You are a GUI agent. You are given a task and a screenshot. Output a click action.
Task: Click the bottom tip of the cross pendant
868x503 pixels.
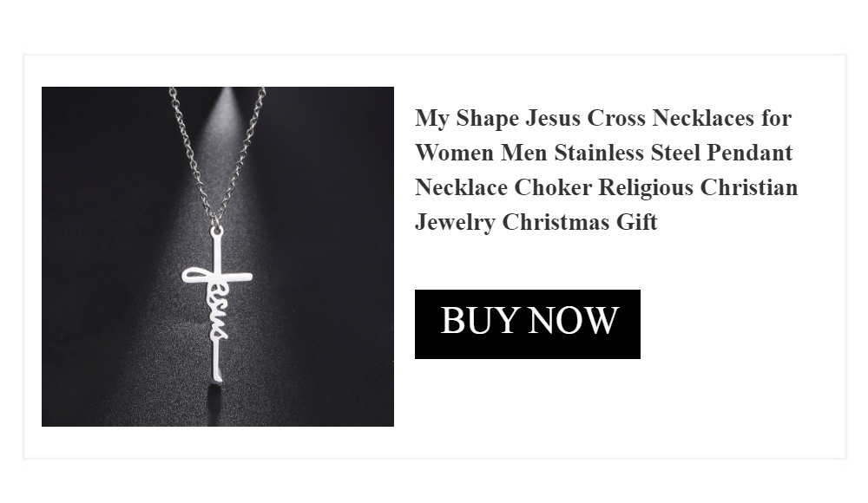point(217,376)
